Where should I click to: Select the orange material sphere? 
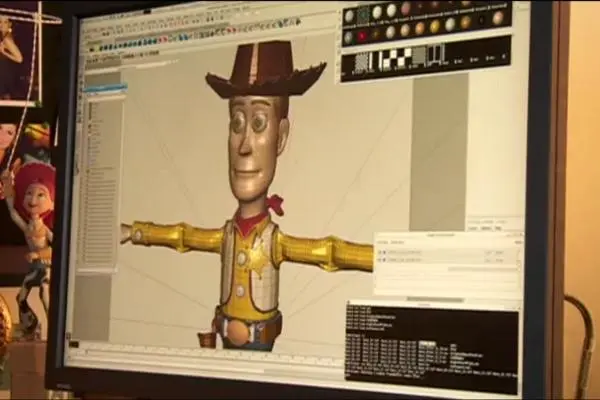(x=420, y=28)
